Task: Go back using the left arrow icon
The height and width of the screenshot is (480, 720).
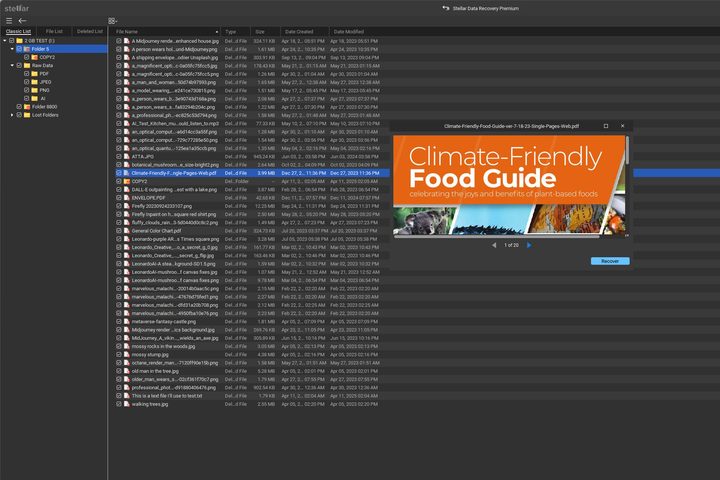Action: point(22,21)
